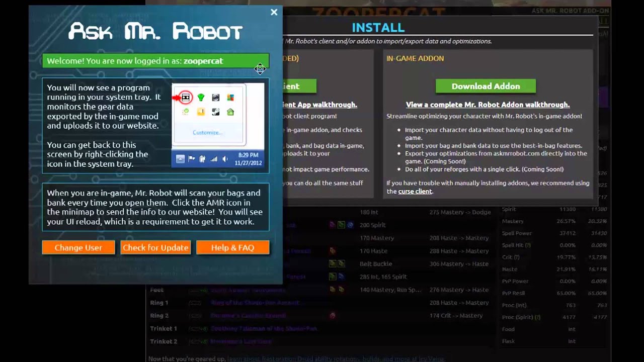Click the first gem icon in the Feet row

coord(332,290)
